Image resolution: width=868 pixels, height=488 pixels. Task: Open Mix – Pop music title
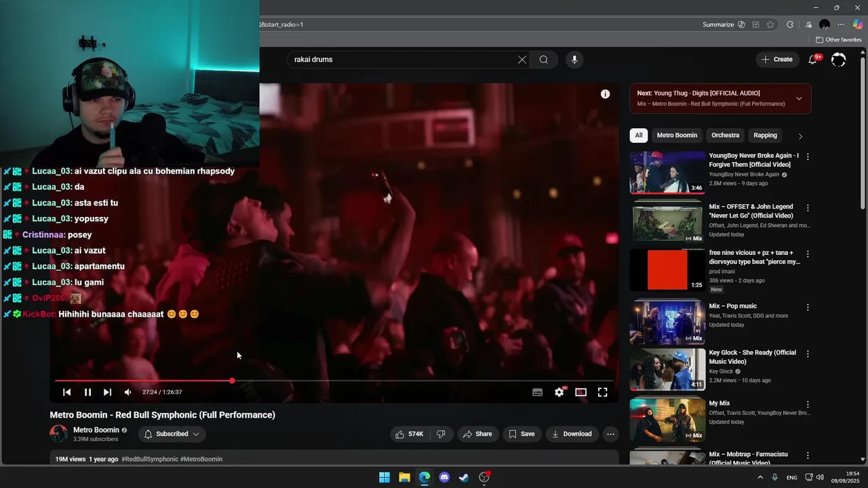(x=732, y=306)
